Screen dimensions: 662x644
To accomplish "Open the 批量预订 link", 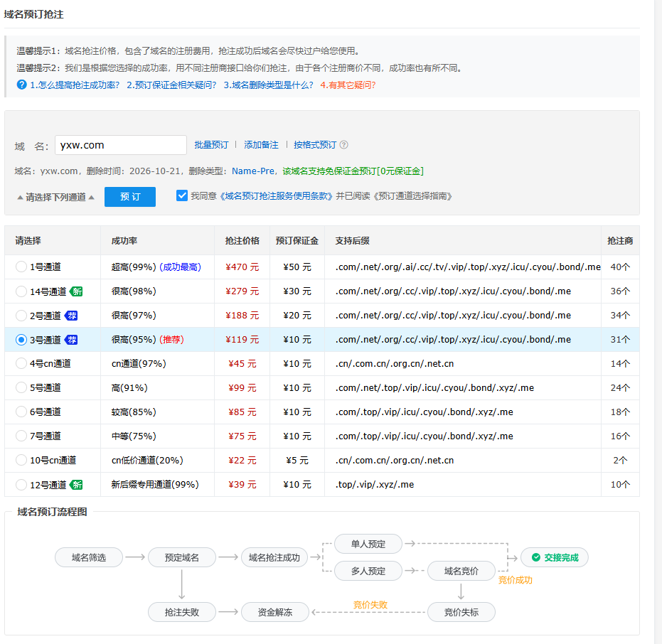I will (x=211, y=145).
